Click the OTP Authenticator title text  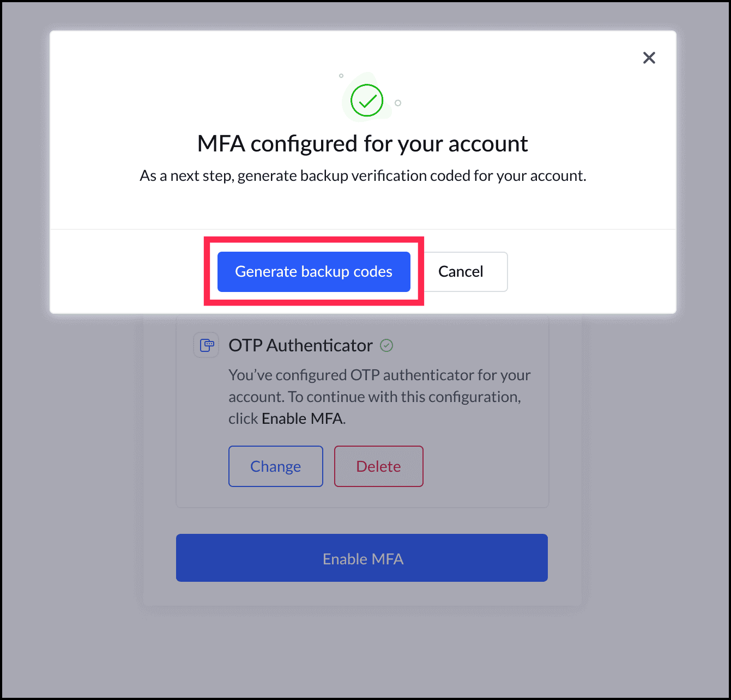pos(300,345)
